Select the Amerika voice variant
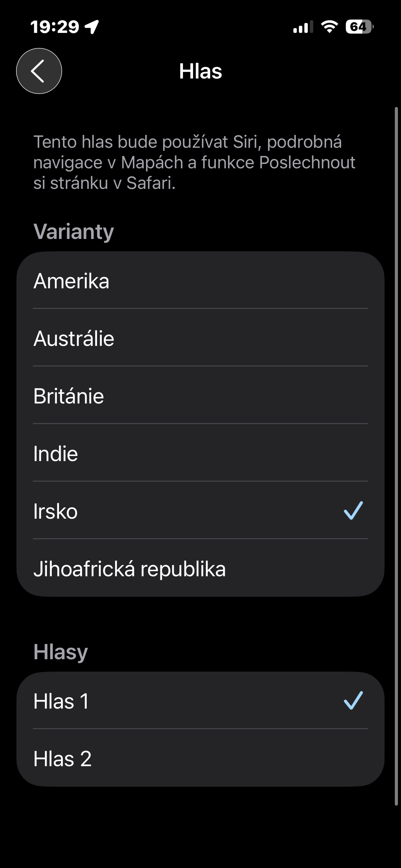 coord(200,280)
